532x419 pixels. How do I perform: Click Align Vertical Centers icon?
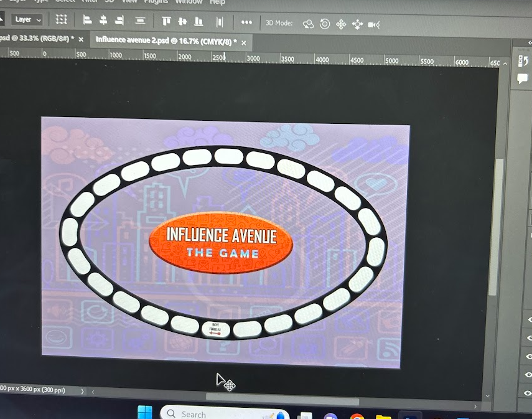(182, 22)
